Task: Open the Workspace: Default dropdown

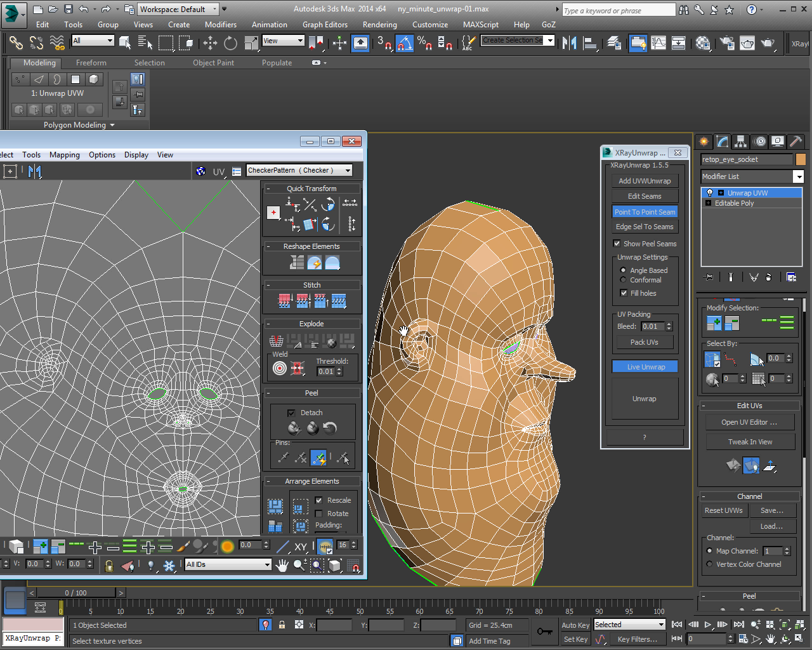Action: pos(178,9)
